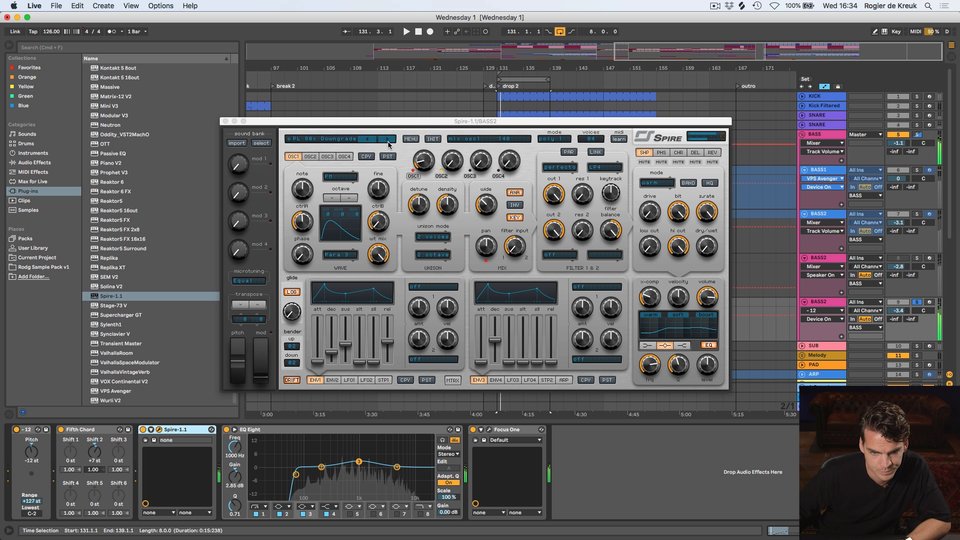Toggle EQ Eight device activator
This screenshot has height=540, width=960.
(x=227, y=430)
